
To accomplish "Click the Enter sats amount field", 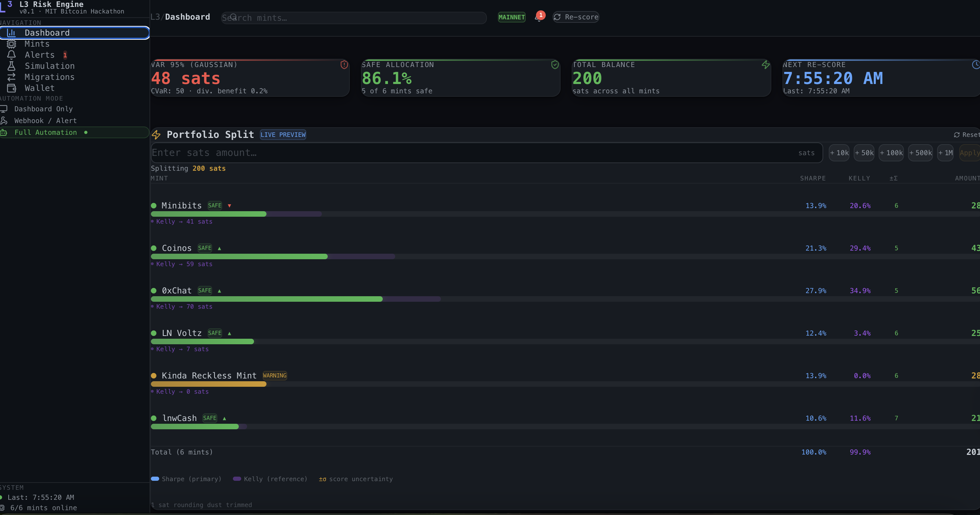I will pyautogui.click(x=456, y=153).
